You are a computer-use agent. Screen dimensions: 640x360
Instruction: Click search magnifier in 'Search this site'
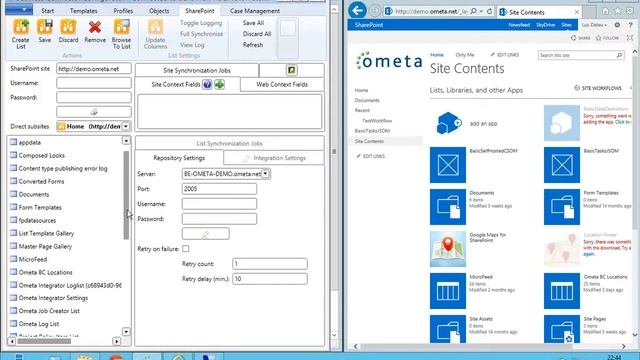619,55
